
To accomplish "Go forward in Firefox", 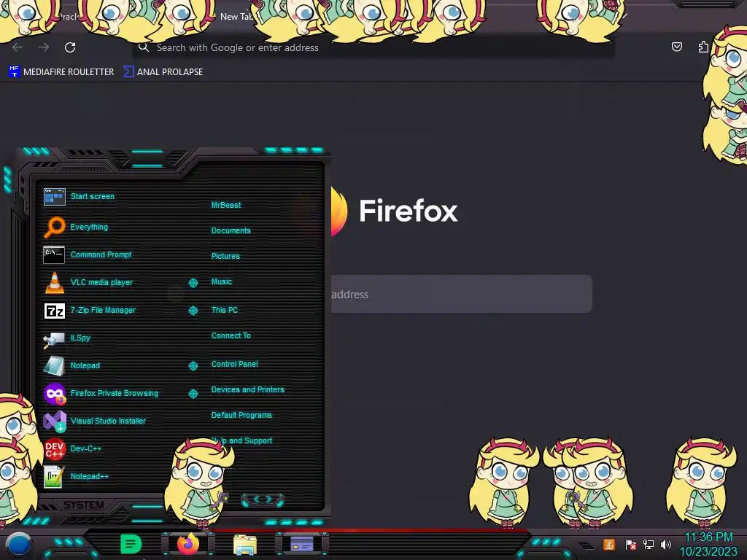I will click(x=44, y=47).
